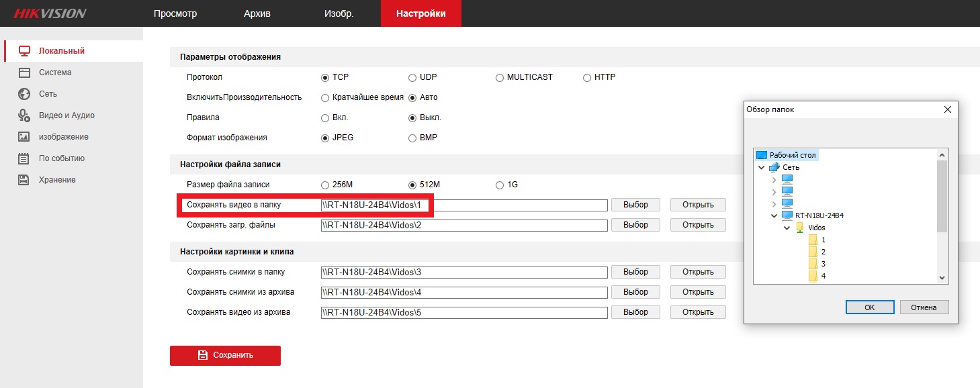Viewport: 980px width, 388px height.
Task: Open the Локальный section monitor icon
Action: click(24, 51)
